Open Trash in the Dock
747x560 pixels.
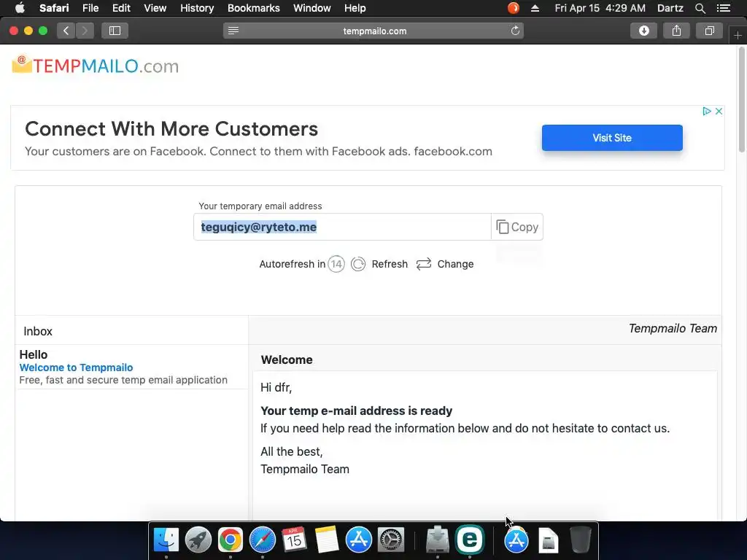(580, 540)
